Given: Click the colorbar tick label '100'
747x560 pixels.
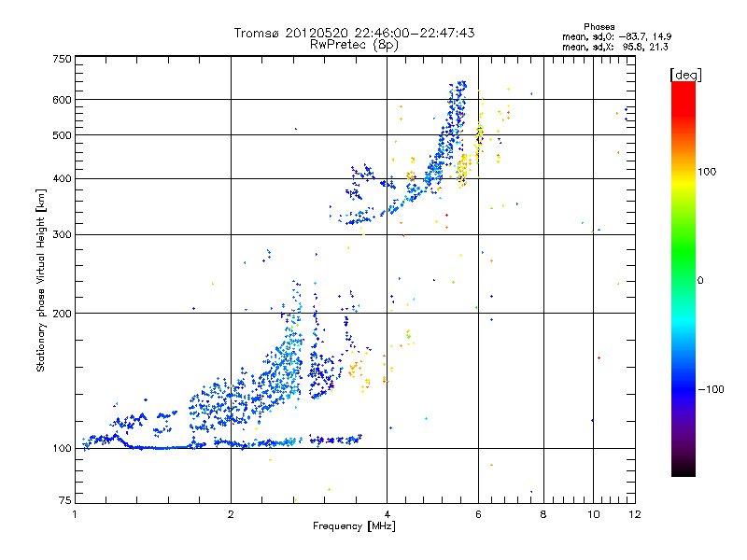Looking at the screenshot, I should pyautogui.click(x=707, y=172).
